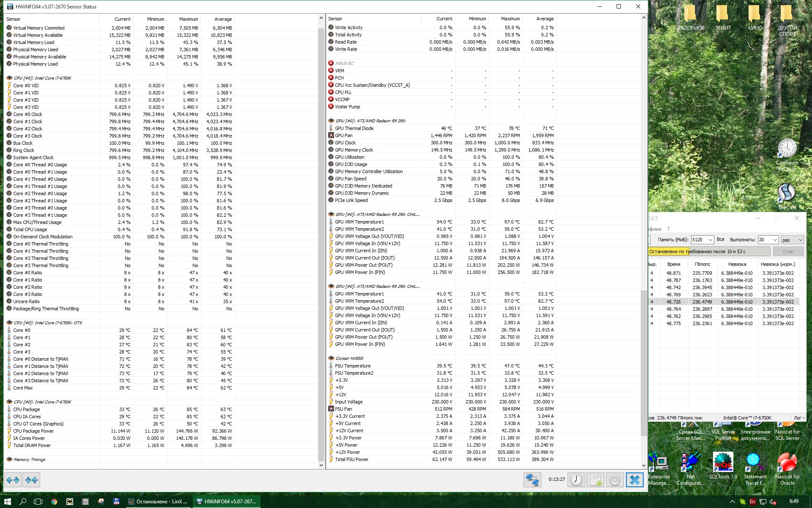The height and width of the screenshot is (508, 812).
Task: Open sensor settings using the gear button
Action: 615,480
